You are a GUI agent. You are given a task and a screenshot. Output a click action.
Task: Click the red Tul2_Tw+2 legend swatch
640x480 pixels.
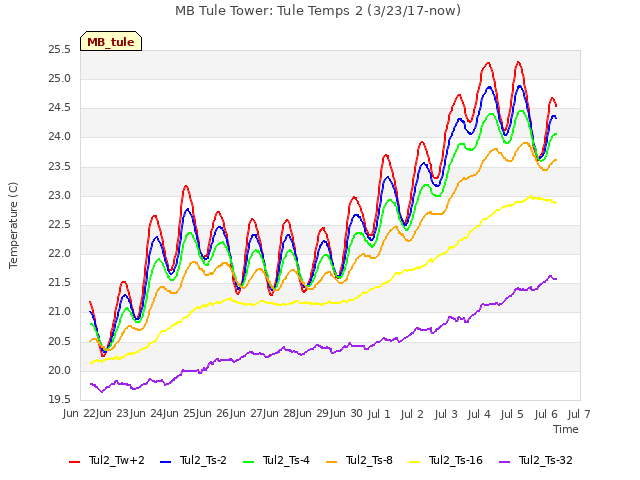click(x=75, y=462)
